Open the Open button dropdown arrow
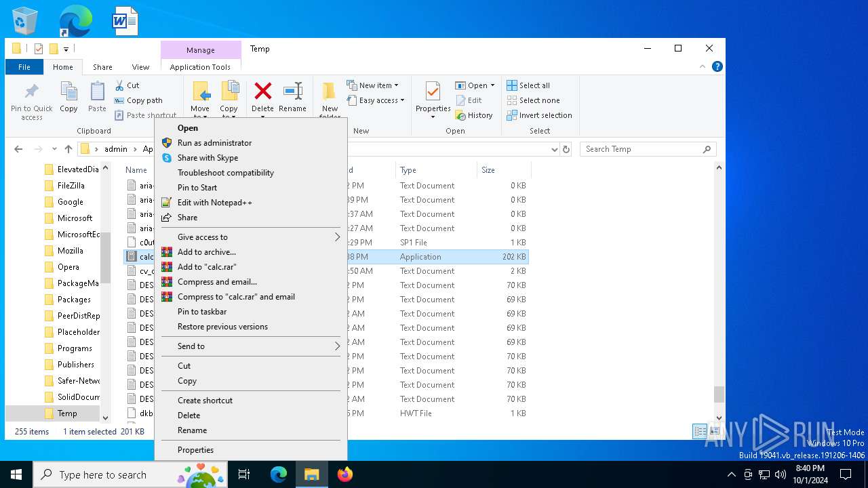This screenshot has height=488, width=868. (x=492, y=85)
